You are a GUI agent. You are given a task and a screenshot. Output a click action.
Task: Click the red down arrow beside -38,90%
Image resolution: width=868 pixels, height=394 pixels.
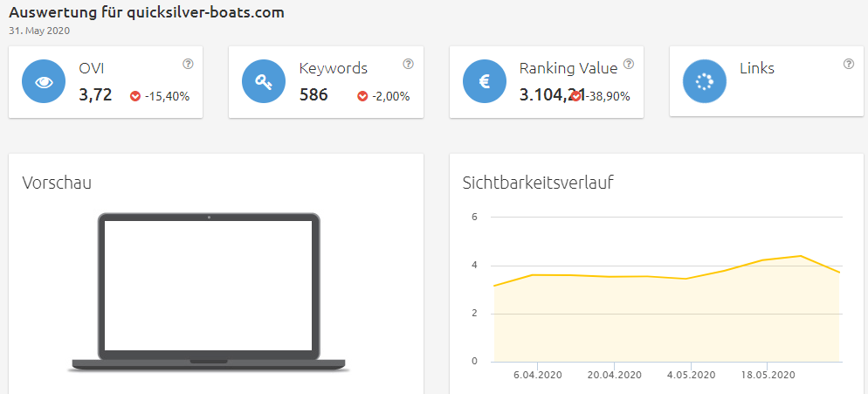[x=576, y=96]
